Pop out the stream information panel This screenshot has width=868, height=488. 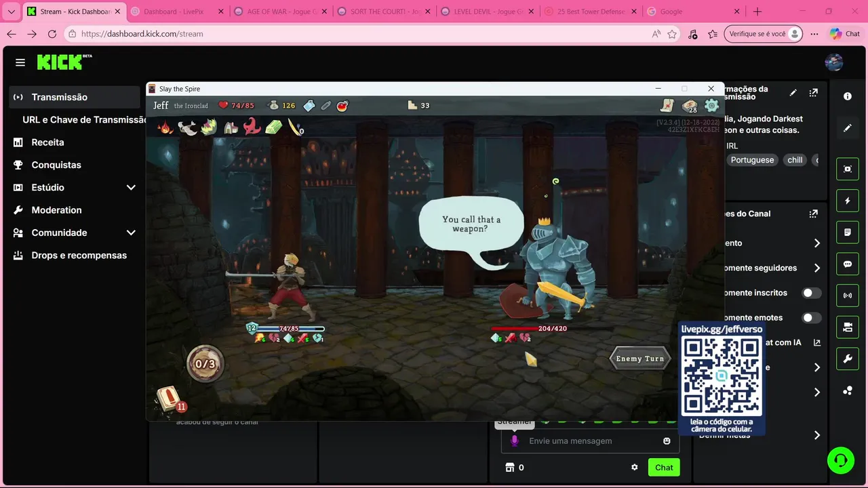click(x=814, y=93)
